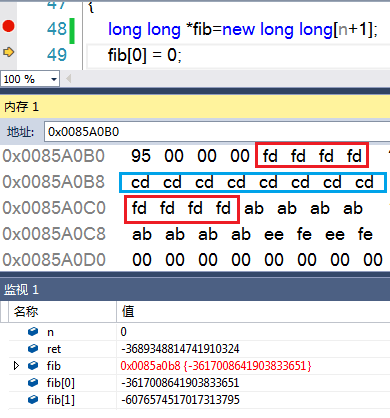Select the 内存 1 memory panel tab
390x418 pixels.
(21, 107)
